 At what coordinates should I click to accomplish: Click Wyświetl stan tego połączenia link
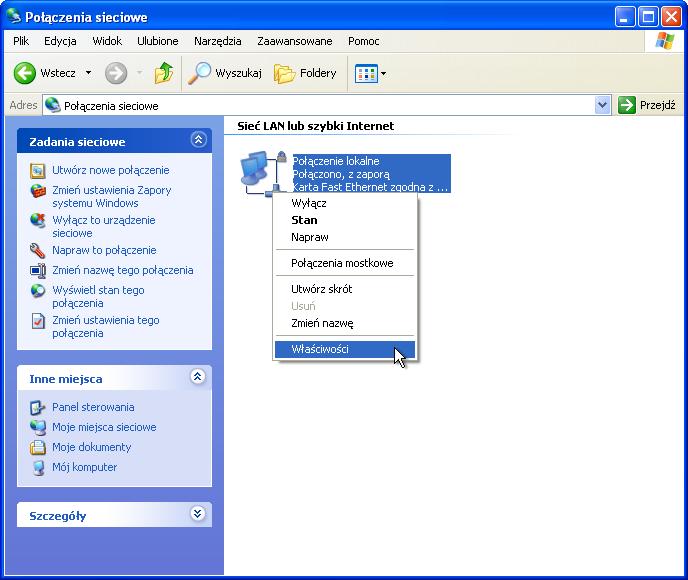pos(98,297)
